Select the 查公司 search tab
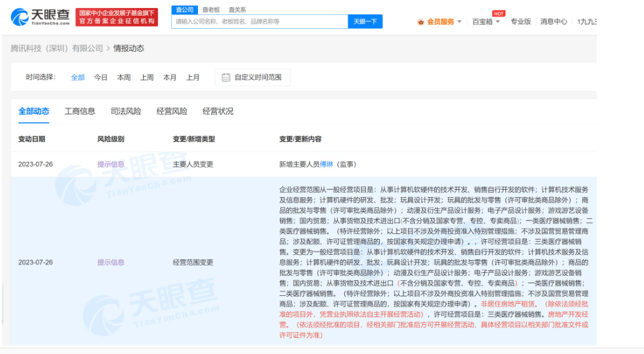This screenshot has width=644, height=354. coord(185,9)
